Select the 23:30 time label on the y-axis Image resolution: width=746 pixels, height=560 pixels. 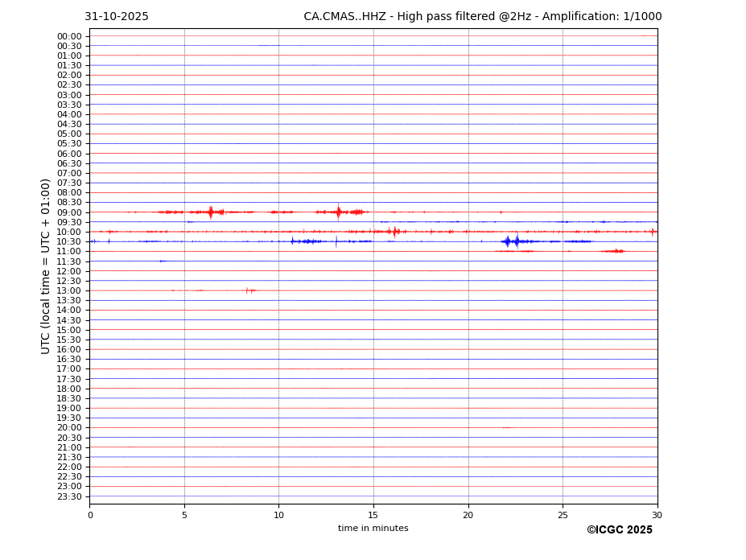(x=68, y=496)
